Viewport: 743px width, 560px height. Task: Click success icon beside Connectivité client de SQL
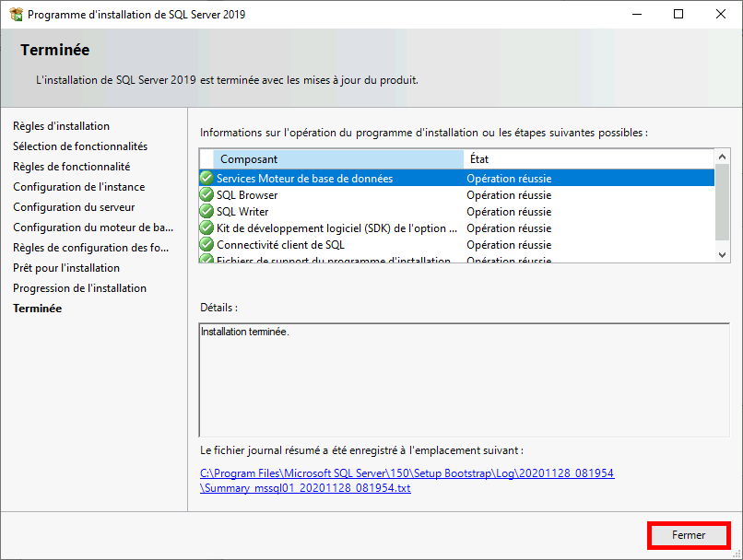206,244
